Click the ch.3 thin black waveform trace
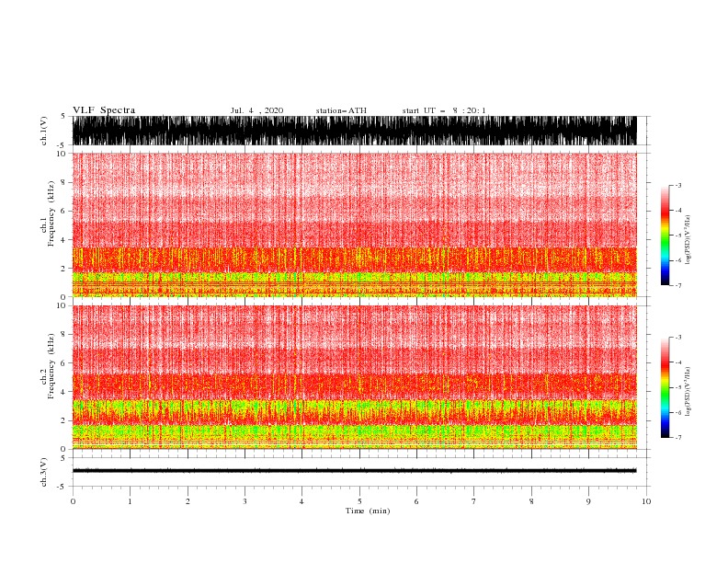Screen dimensions: 728x563 click(354, 471)
